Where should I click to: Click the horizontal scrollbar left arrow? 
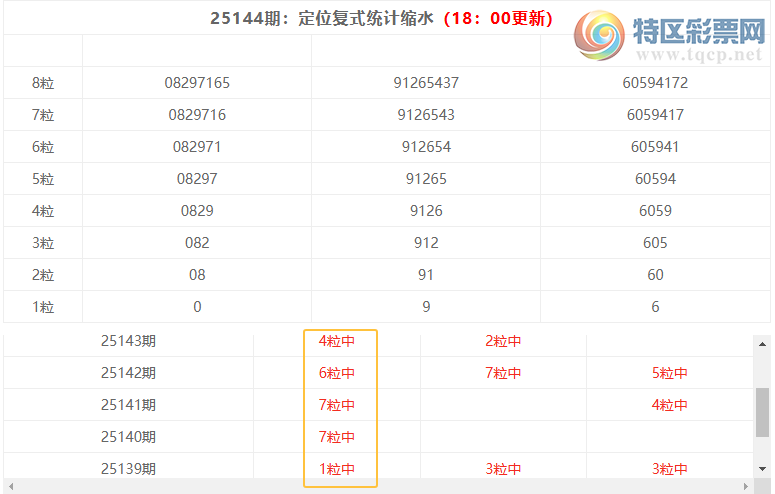[x=11, y=486]
